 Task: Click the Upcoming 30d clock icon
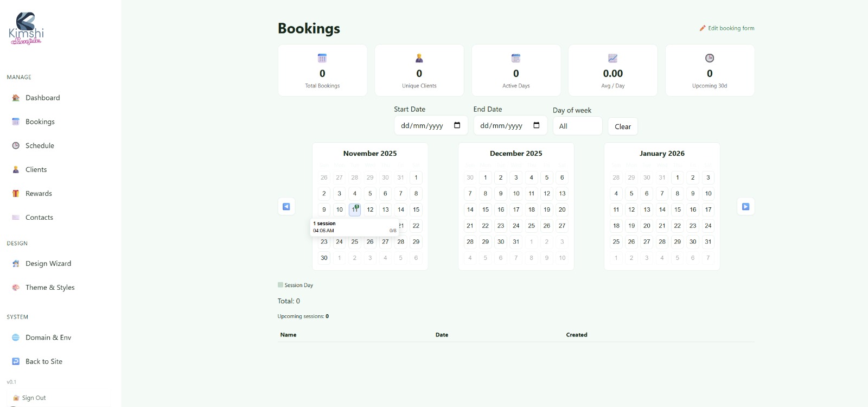(710, 58)
